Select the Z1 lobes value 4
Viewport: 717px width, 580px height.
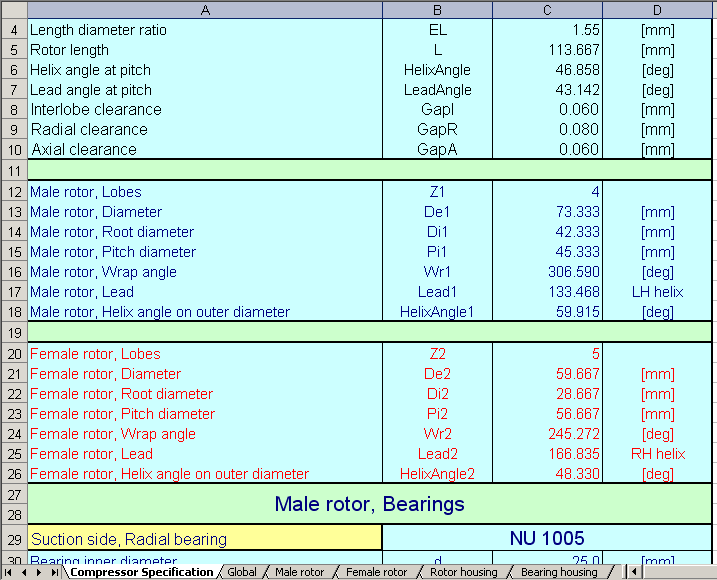[547, 192]
